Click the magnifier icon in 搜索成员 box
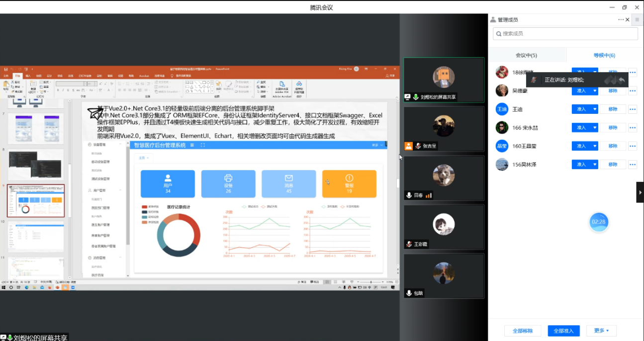The image size is (644, 341). tap(498, 34)
